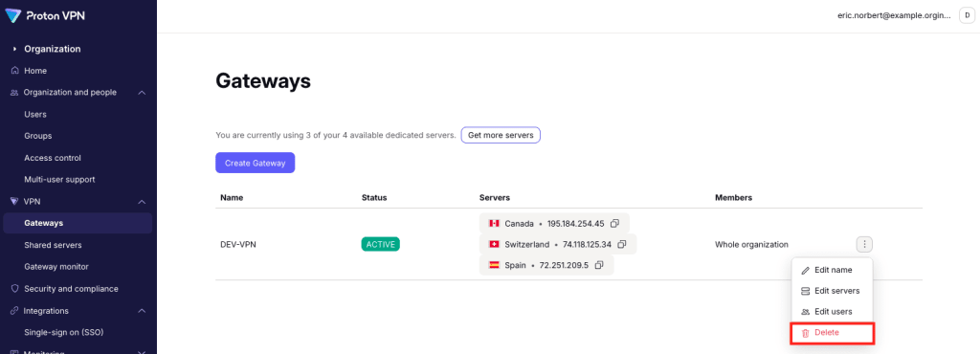Click the ACTIVE status badge
Screen dimensions: 980x354
point(380,244)
